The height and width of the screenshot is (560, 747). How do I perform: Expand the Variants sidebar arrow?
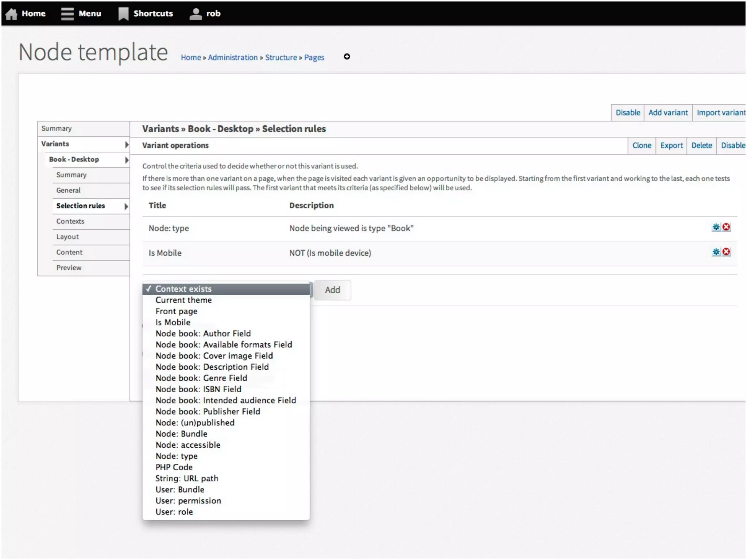[126, 144]
